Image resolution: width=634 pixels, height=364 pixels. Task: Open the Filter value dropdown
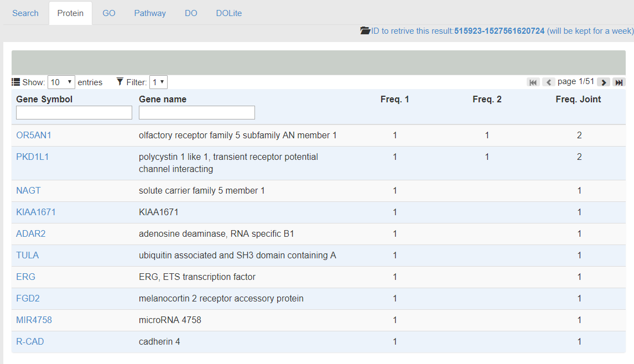(158, 82)
